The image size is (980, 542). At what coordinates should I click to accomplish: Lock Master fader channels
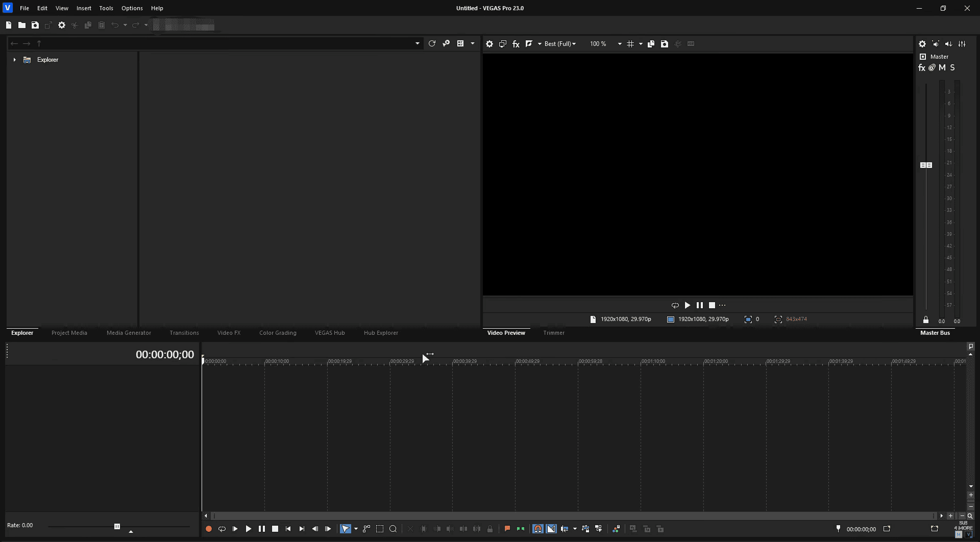tap(925, 320)
